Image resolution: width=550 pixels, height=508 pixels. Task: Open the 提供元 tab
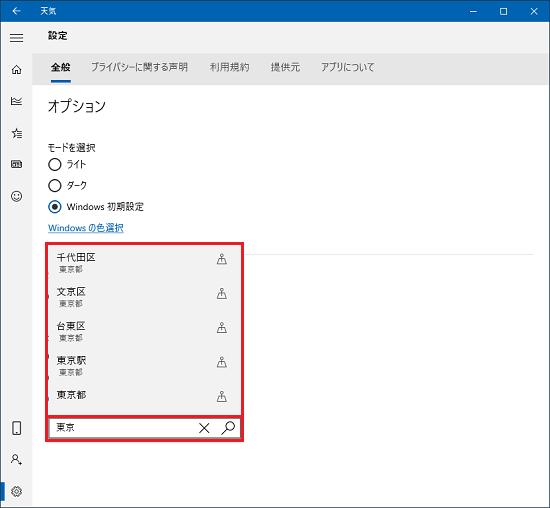pyautogui.click(x=285, y=67)
